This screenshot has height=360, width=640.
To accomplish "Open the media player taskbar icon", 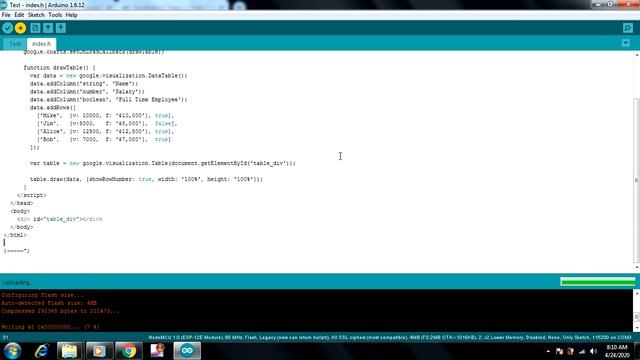I will [x=99, y=351].
